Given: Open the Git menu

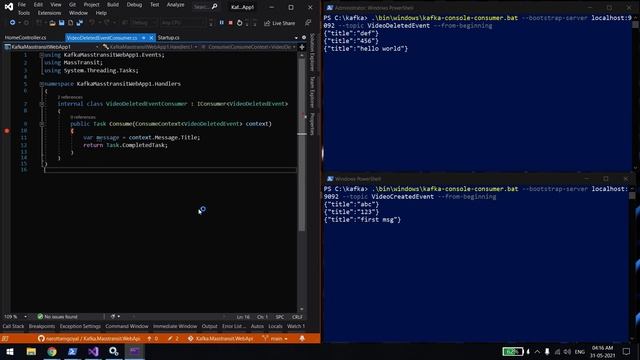Looking at the screenshot, I should [x=72, y=5].
